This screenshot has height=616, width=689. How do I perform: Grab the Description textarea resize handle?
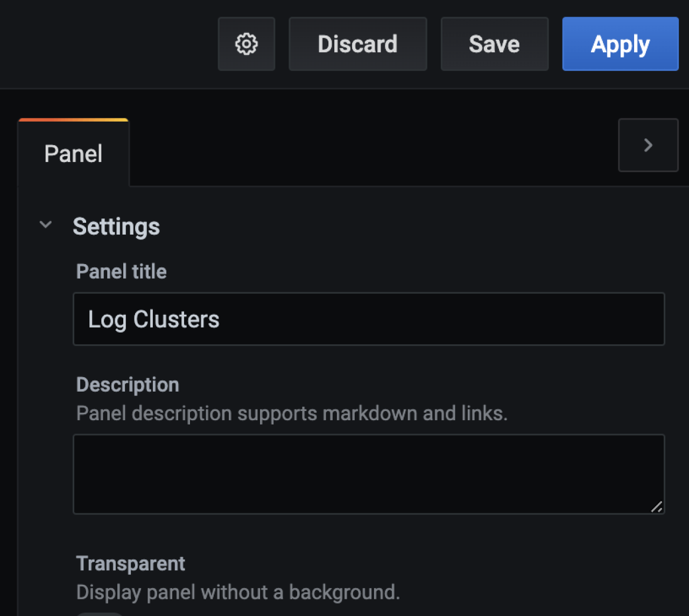[x=656, y=506]
